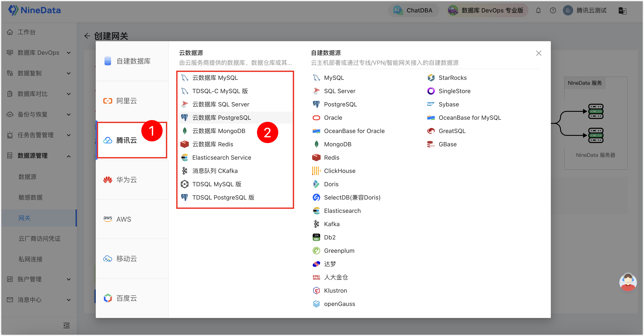Collapse the 数据源管理 sidebar menu
Viewport: 644px width, 336px height.
tap(39, 156)
